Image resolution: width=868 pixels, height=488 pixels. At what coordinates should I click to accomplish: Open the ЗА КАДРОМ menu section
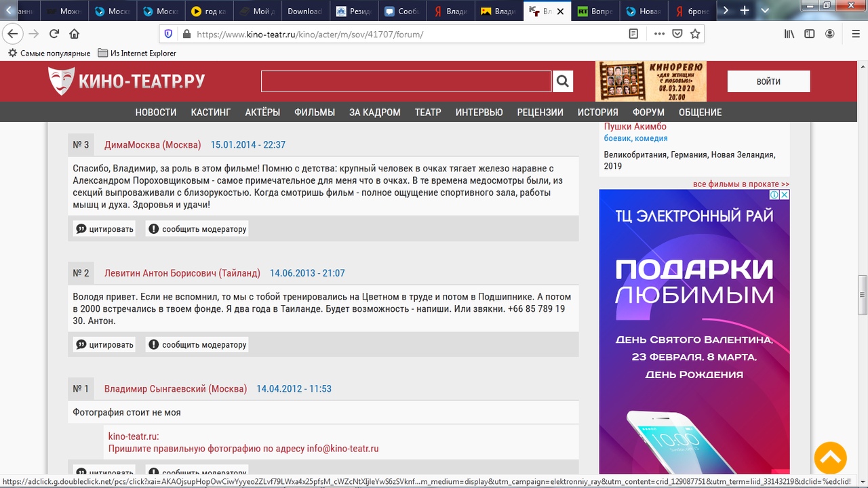375,113
